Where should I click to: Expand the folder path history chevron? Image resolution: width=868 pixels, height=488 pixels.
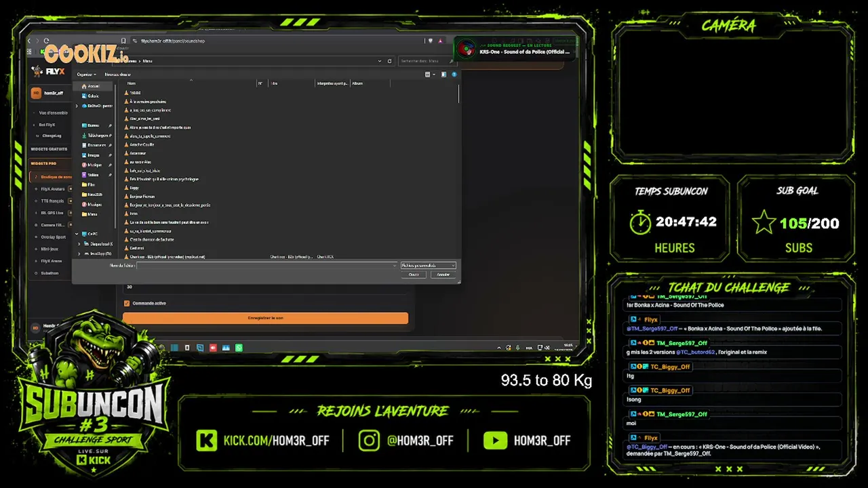click(379, 61)
